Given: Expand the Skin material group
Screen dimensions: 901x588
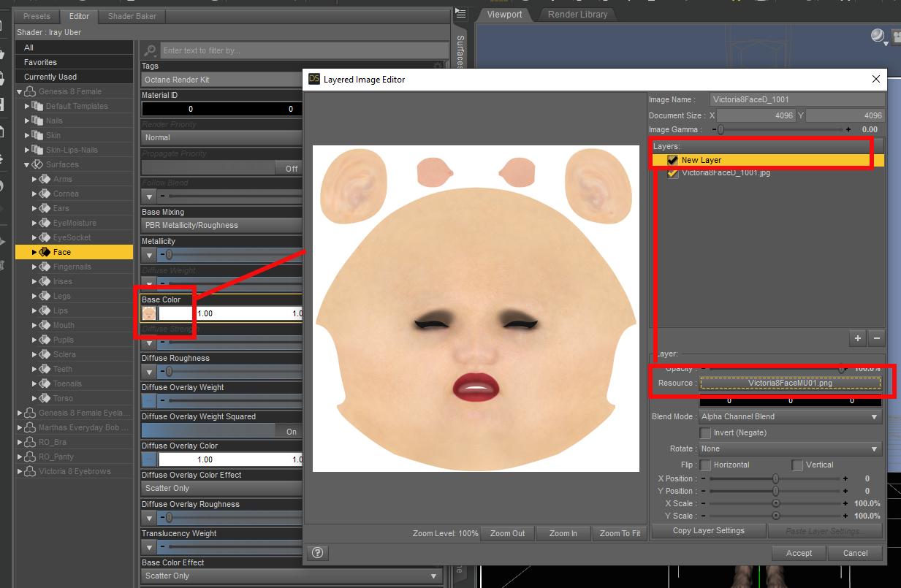Looking at the screenshot, I should (x=27, y=135).
